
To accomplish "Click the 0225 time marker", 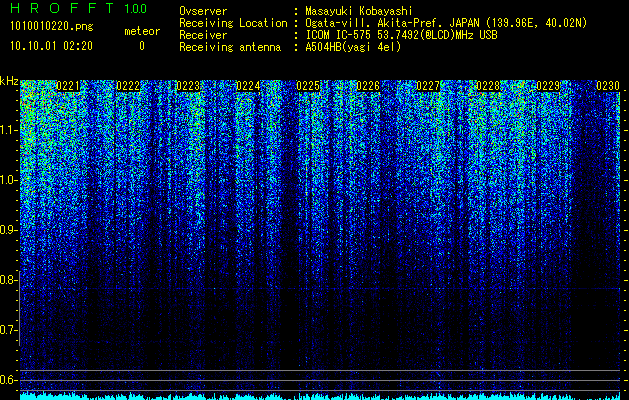I will tap(308, 86).
